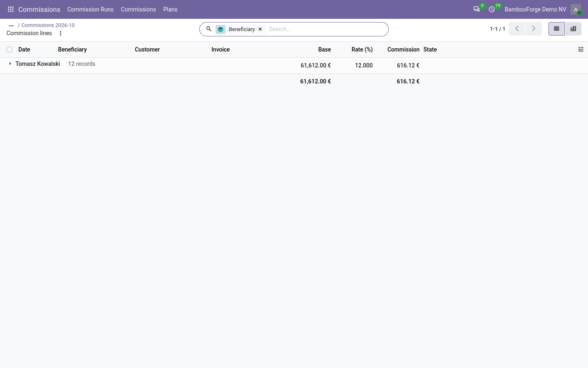Image resolution: width=588 pixels, height=368 pixels.
Task: Sort by Invoice column
Action: point(220,49)
